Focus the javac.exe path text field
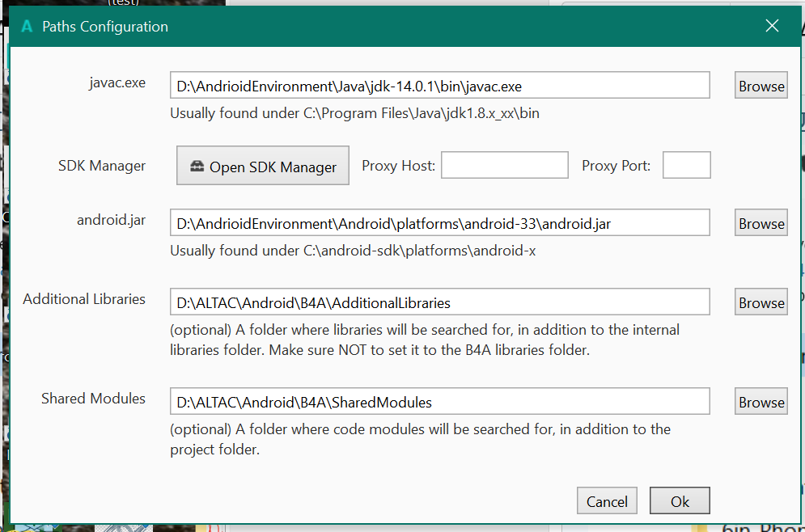Viewport: 805px width, 532px height. click(439, 86)
